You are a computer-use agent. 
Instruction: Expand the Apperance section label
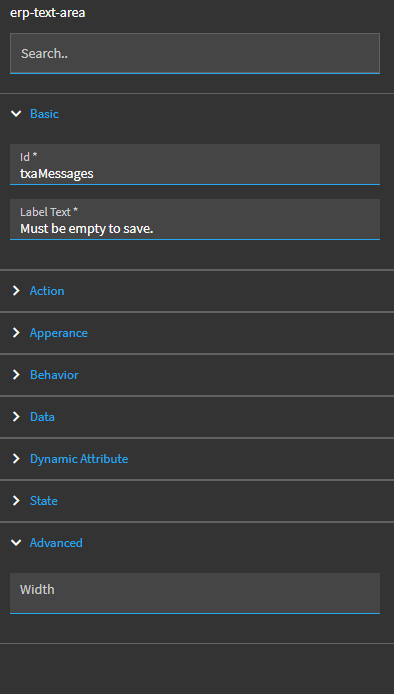click(x=59, y=333)
